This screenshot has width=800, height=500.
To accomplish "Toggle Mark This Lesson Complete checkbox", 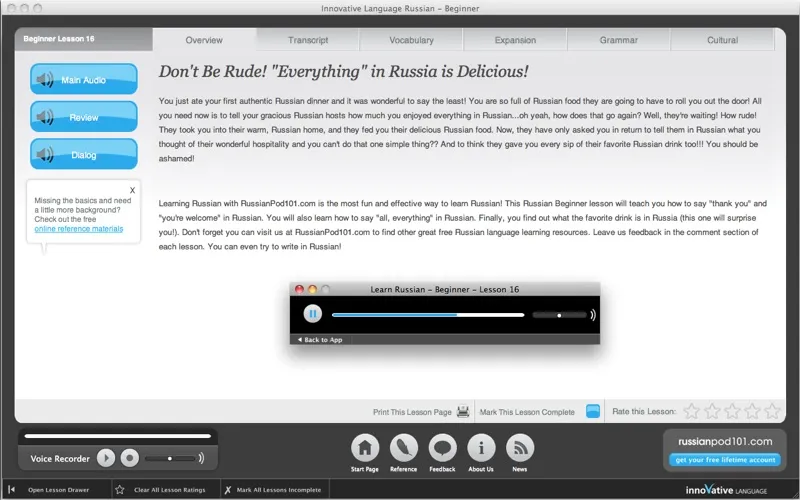I will [x=593, y=411].
